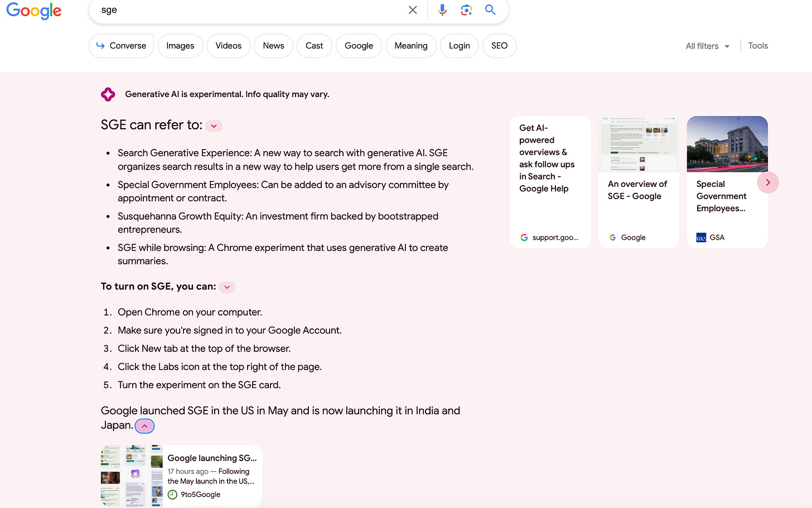Open the 'Google launching SG...' article card
812x508 pixels.
pos(181,476)
